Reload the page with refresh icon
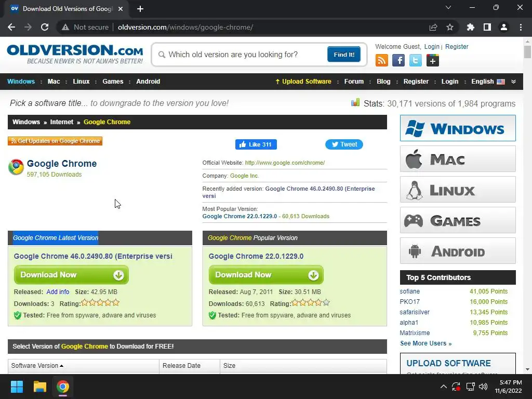This screenshot has width=532, height=399. [45, 27]
